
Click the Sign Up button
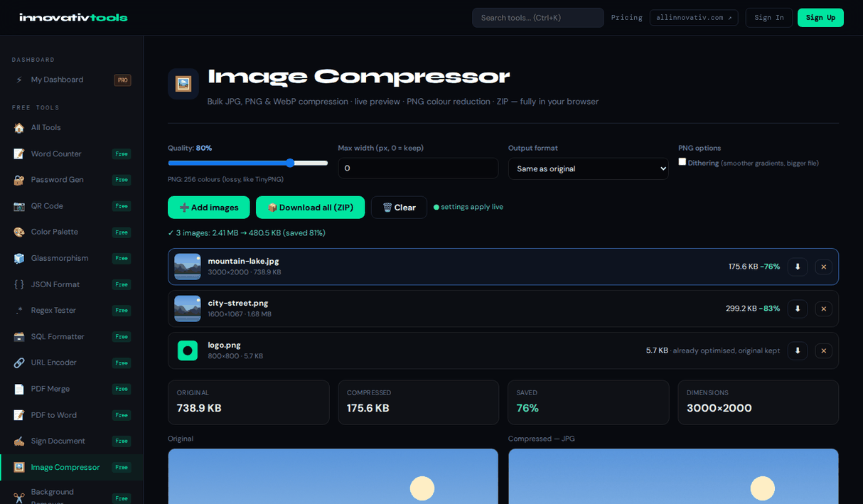820,18
